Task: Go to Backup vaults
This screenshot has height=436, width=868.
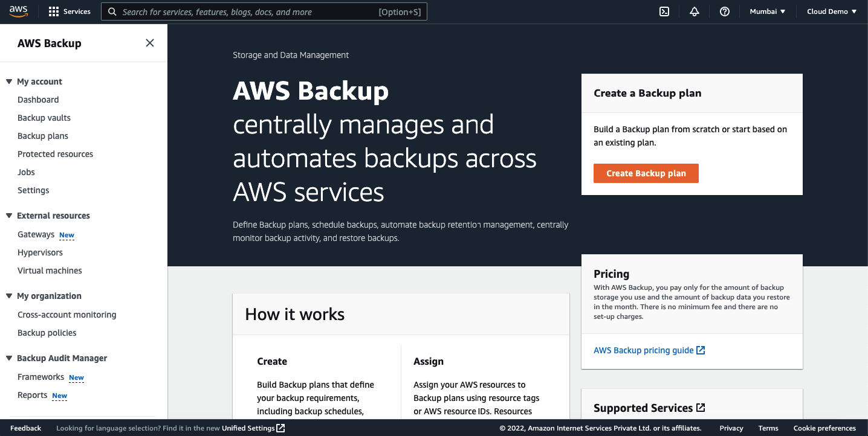Action: (x=44, y=118)
